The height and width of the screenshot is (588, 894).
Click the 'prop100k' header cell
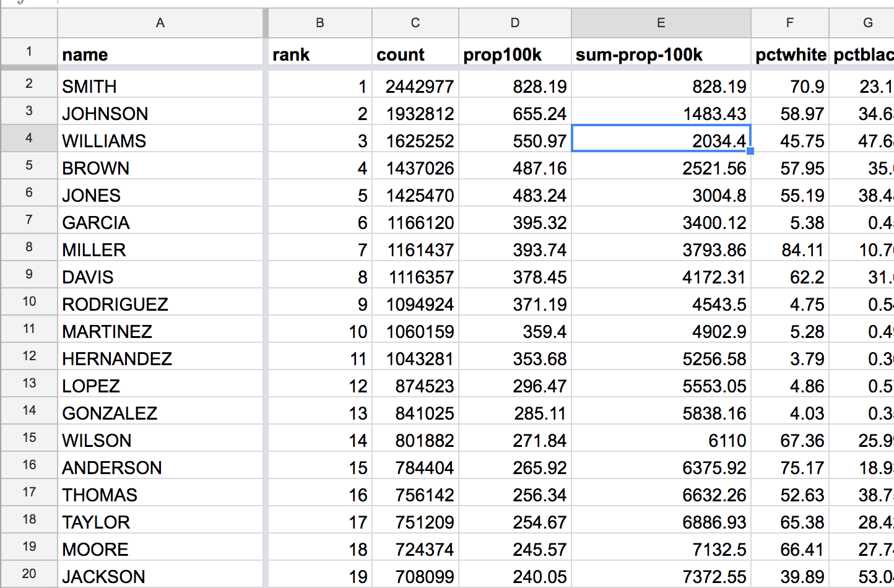click(515, 52)
